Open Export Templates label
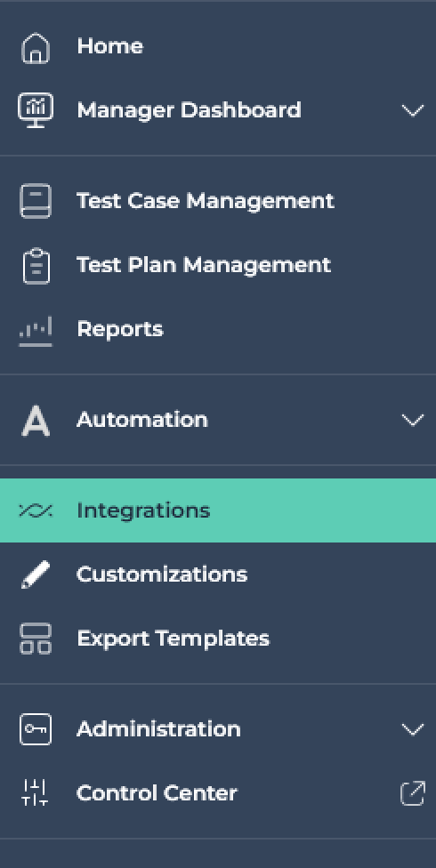Viewport: 436px width, 868px height. (x=173, y=639)
